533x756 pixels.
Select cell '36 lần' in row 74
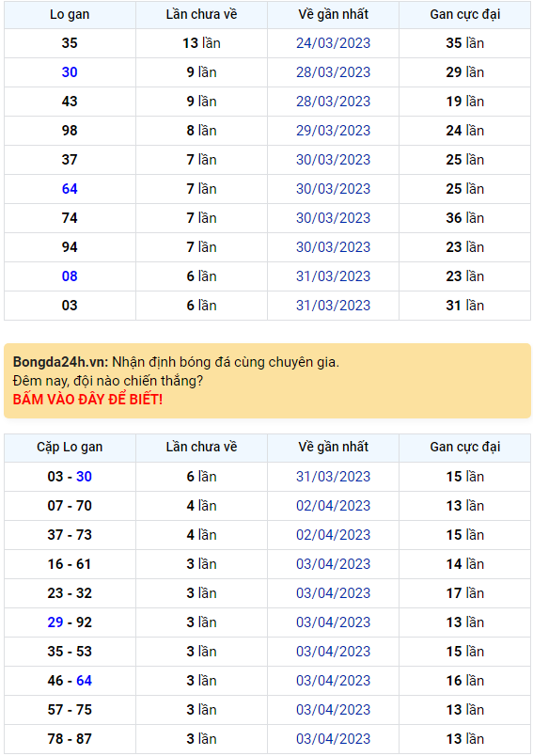[x=465, y=218]
